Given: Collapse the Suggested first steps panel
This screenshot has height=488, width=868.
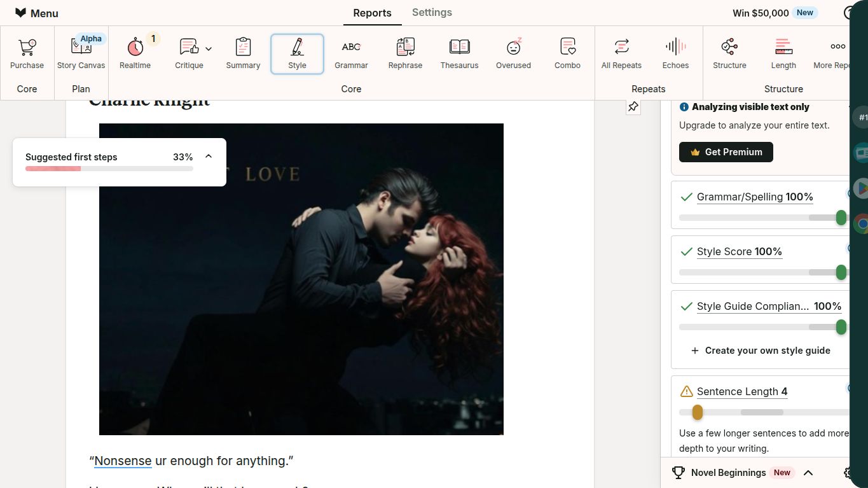Looking at the screenshot, I should [209, 157].
